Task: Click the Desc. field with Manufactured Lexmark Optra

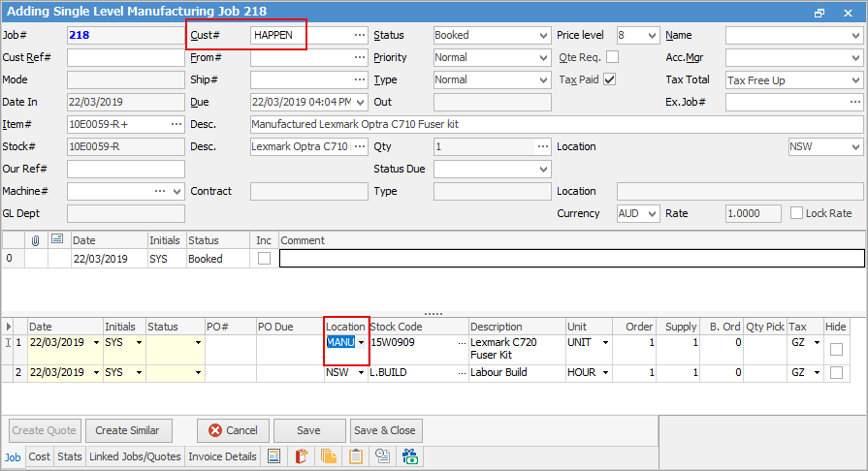Action: [x=557, y=124]
